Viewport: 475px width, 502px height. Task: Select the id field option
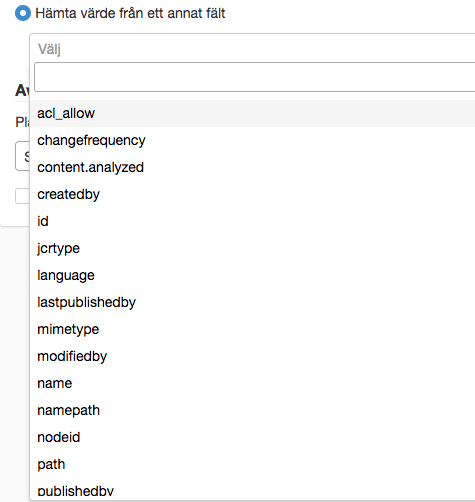pos(253,221)
